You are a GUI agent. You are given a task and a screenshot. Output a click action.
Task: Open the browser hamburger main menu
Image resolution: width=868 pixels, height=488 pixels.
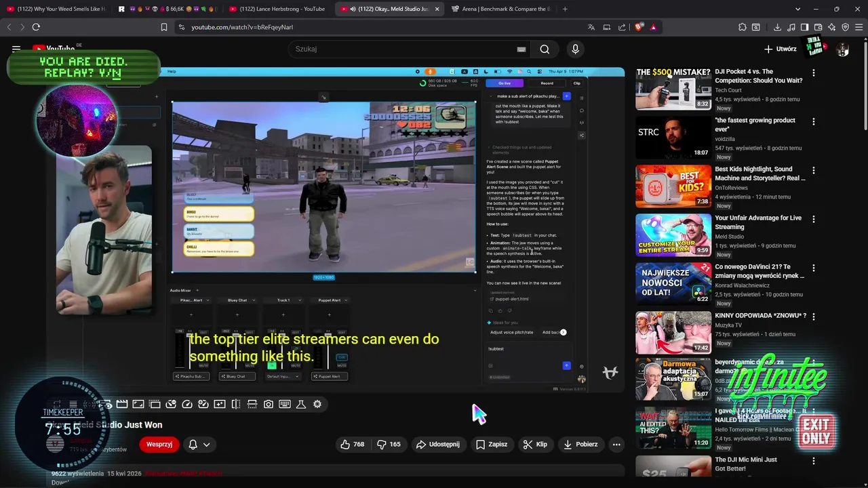(858, 27)
